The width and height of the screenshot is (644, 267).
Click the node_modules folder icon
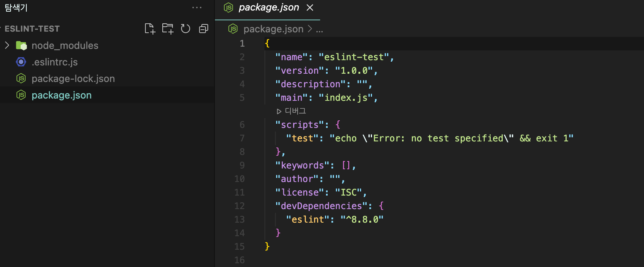tap(21, 46)
